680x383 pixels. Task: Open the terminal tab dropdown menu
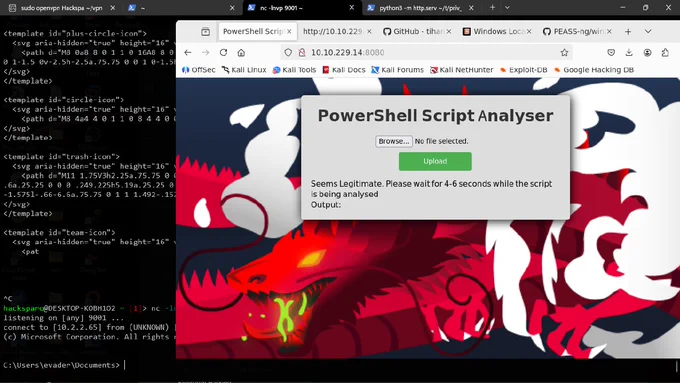pyautogui.click(x=507, y=7)
